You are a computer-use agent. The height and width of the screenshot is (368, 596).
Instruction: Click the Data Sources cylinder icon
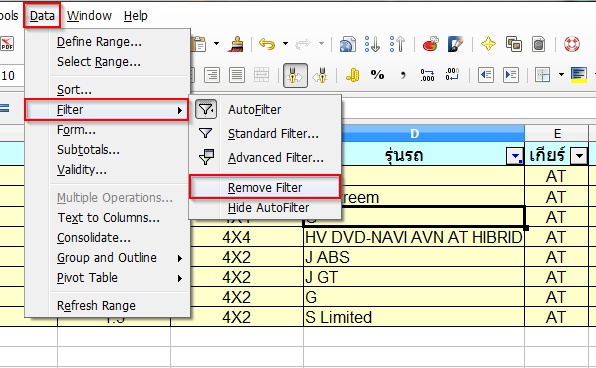click(539, 44)
